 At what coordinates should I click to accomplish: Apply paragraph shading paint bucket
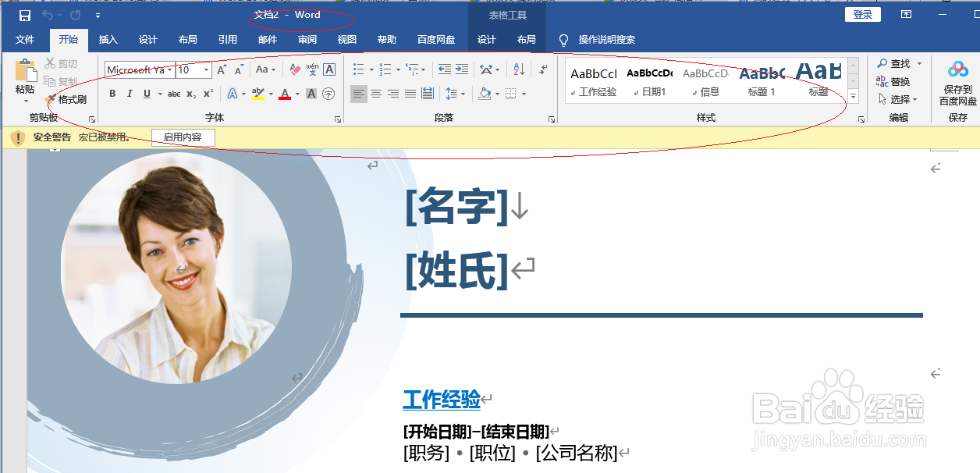485,94
